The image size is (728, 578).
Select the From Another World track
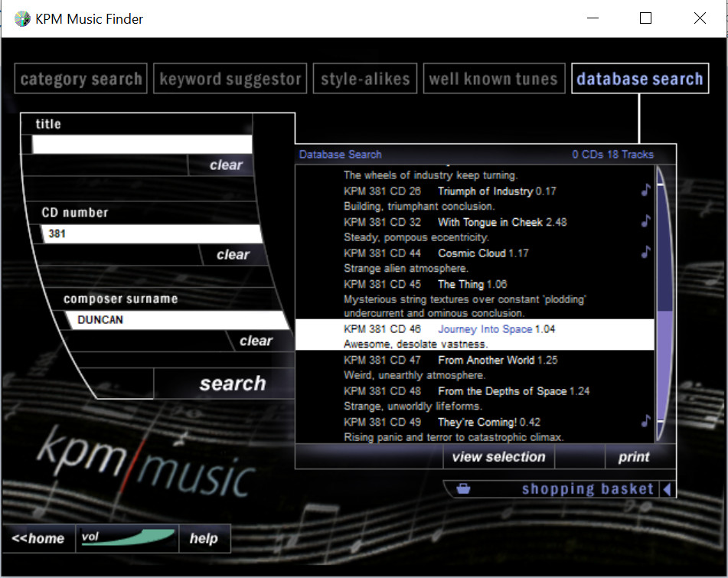[x=485, y=361]
